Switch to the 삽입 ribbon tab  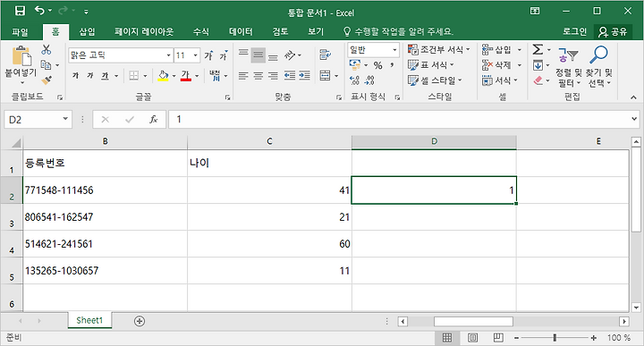87,31
